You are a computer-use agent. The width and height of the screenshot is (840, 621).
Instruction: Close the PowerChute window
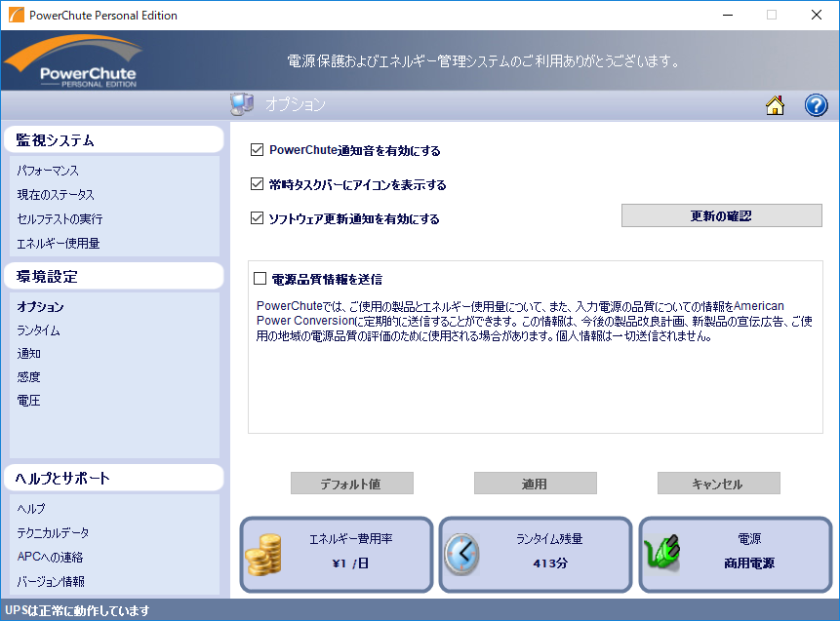pos(817,15)
